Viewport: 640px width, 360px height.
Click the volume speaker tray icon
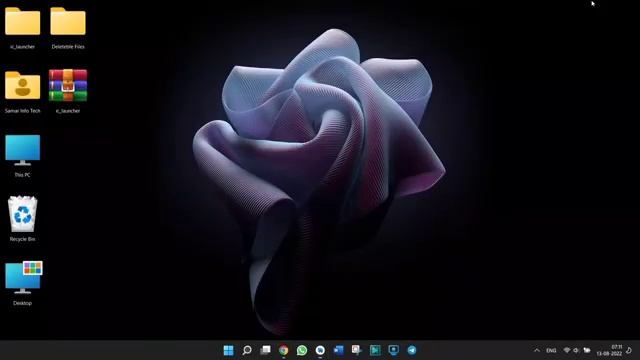[x=576, y=350]
